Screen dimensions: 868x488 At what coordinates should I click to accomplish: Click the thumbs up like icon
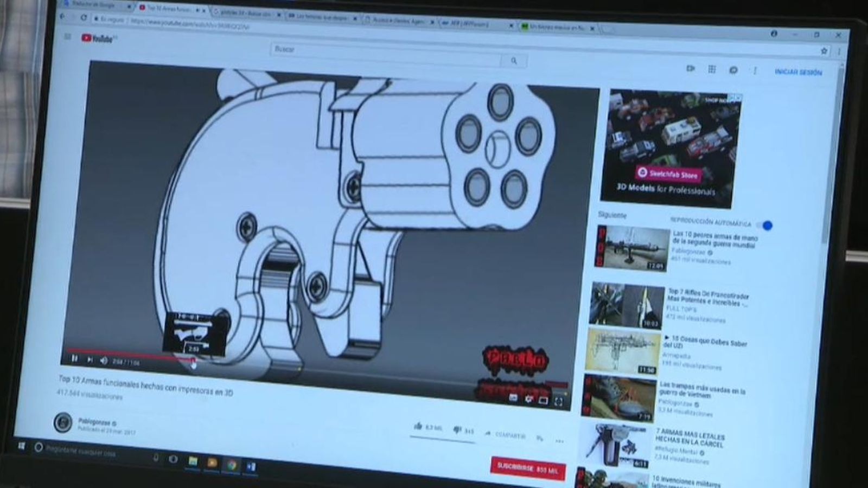(418, 427)
